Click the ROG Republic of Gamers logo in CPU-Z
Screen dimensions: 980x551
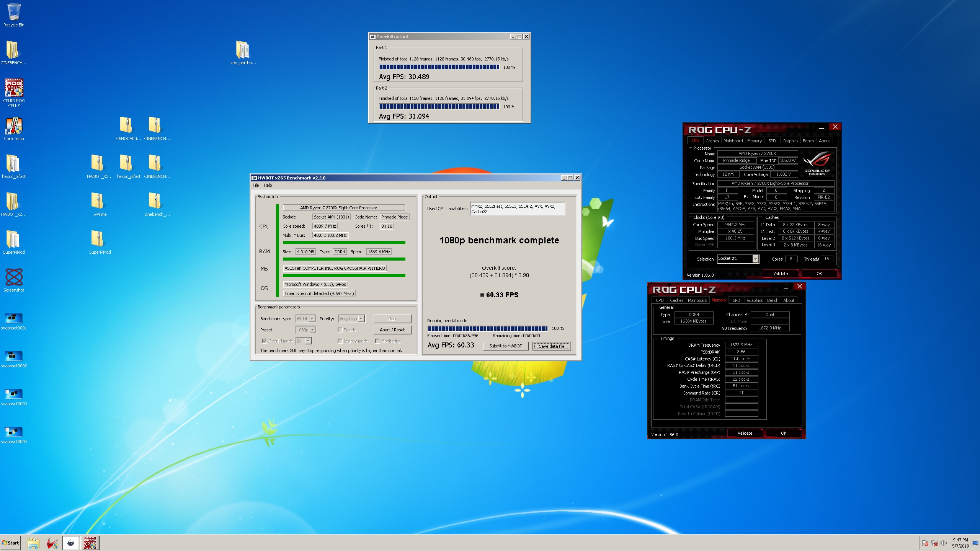(817, 163)
